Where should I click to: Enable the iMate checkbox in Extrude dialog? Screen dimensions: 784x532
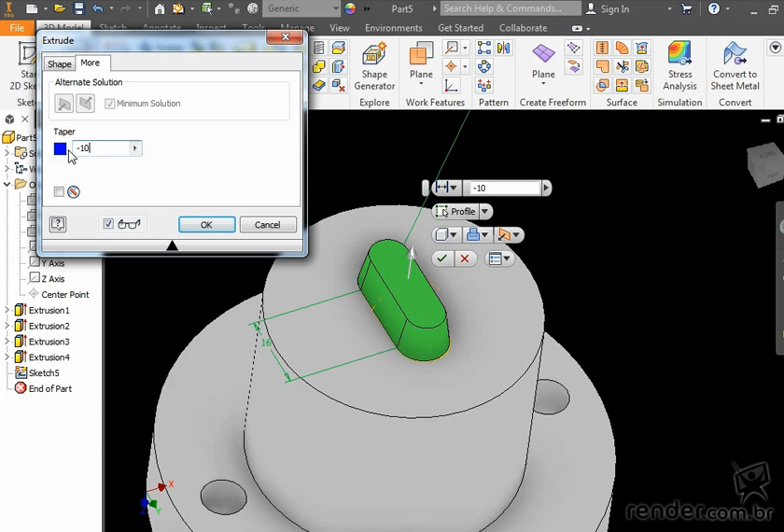click(60, 191)
